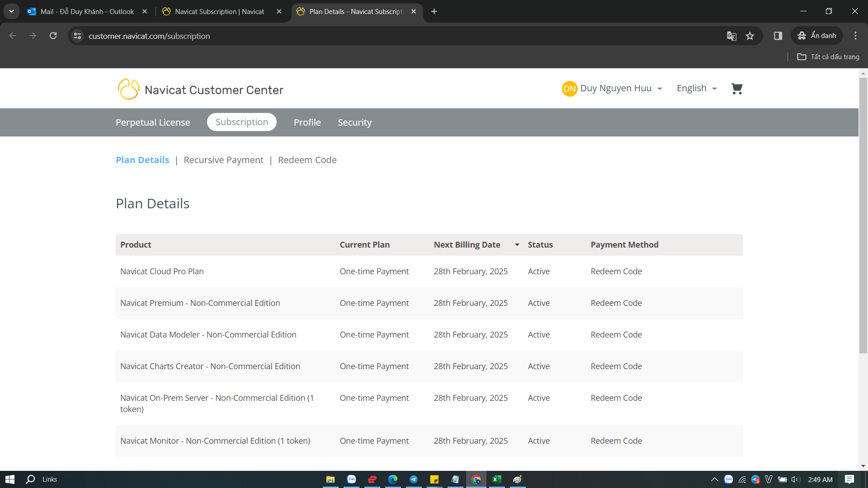Open Sticky Notes from the taskbar
The width and height of the screenshot is (868, 488).
coord(434,479)
